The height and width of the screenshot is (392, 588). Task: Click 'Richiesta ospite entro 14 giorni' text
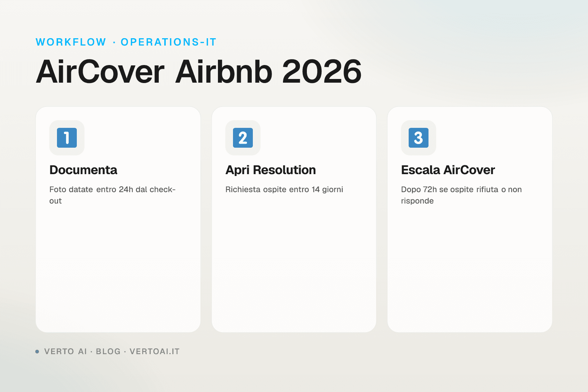284,190
